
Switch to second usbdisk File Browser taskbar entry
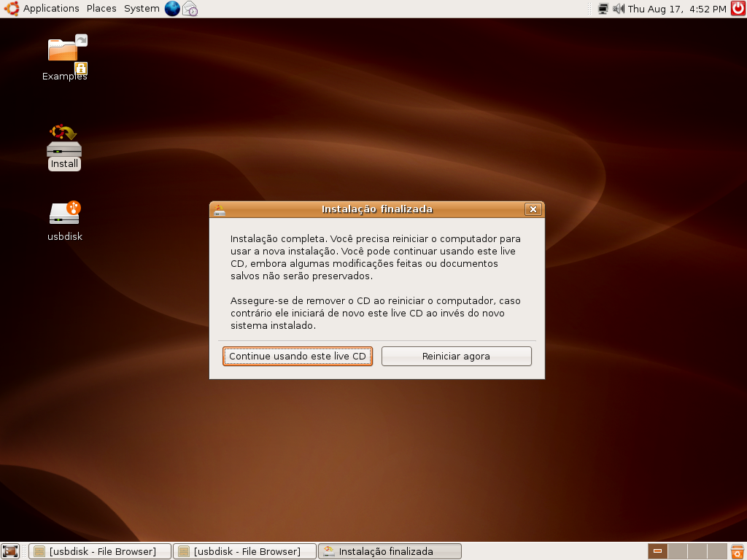(244, 551)
